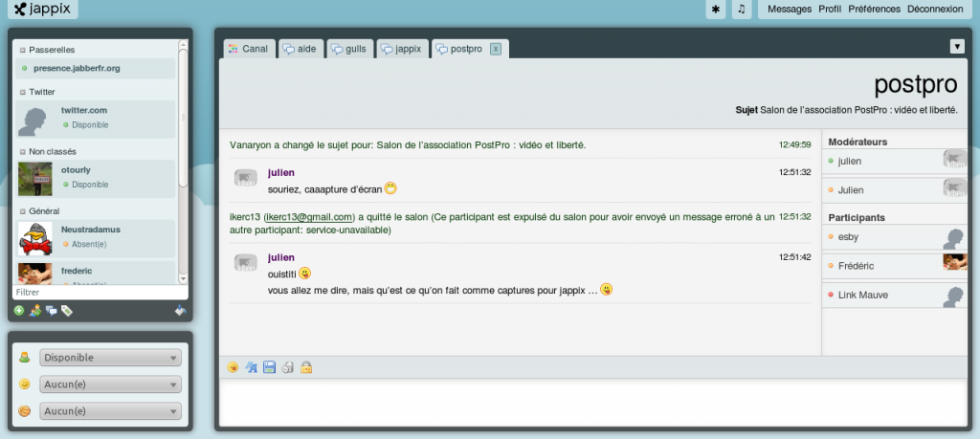Open Préférences
Screen dimensions: 980x439
click(875, 9)
